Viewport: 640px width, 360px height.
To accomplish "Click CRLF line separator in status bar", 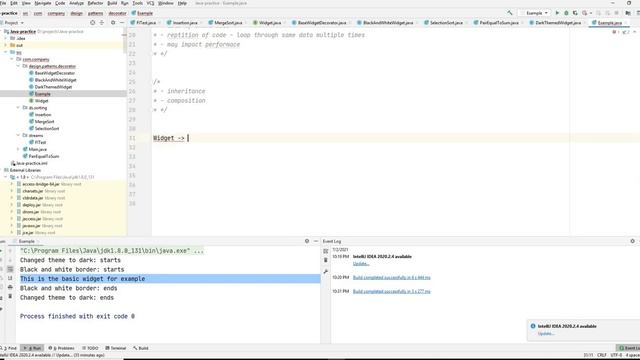I will click(x=602, y=355).
